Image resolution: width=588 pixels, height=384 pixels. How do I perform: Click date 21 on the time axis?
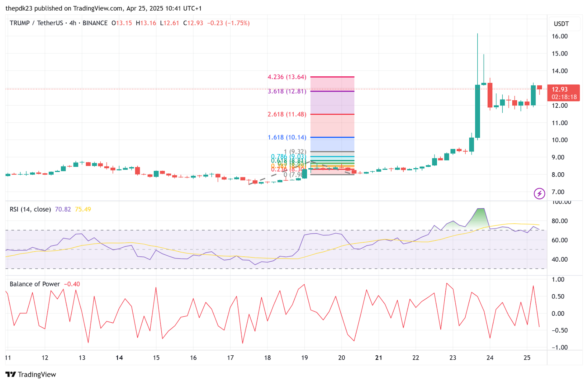point(379,358)
